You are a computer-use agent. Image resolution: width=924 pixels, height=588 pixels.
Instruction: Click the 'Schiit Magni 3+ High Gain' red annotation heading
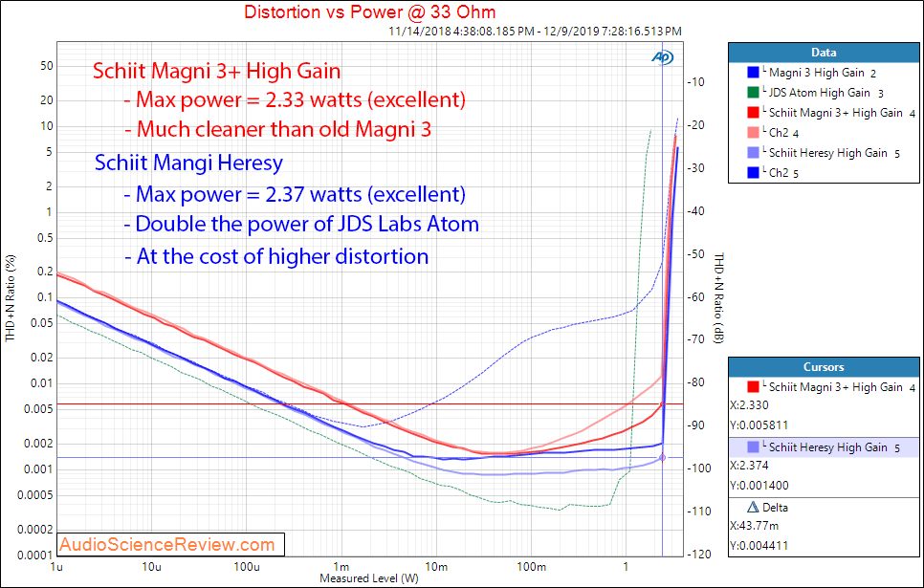point(217,71)
